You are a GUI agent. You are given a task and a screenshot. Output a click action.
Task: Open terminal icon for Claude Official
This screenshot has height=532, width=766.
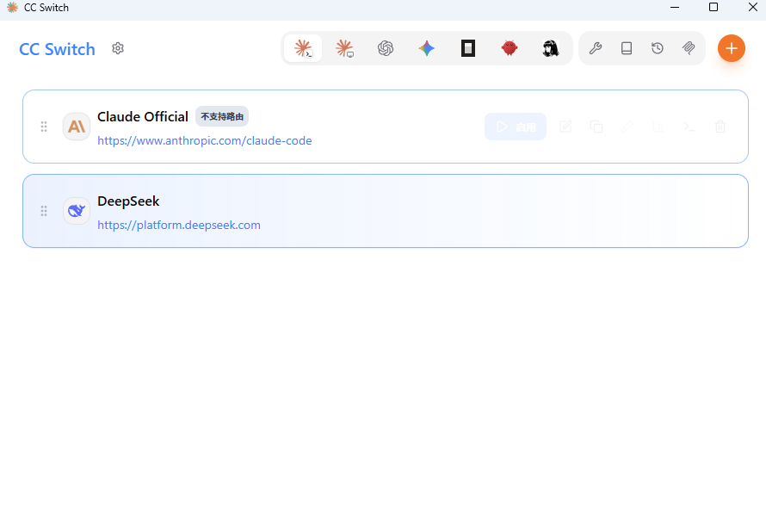[x=689, y=127]
